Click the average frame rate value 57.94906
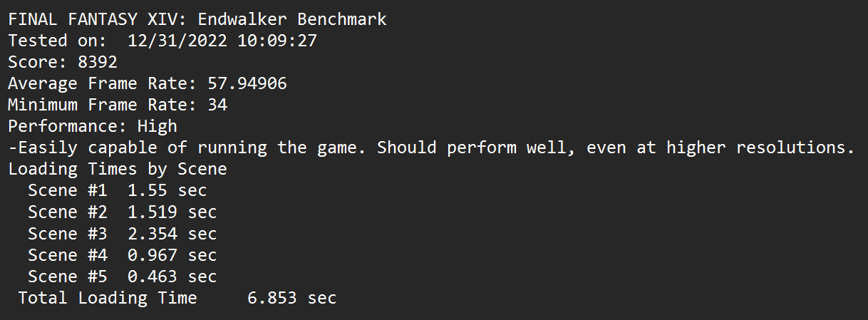The width and height of the screenshot is (868, 320). (x=247, y=83)
